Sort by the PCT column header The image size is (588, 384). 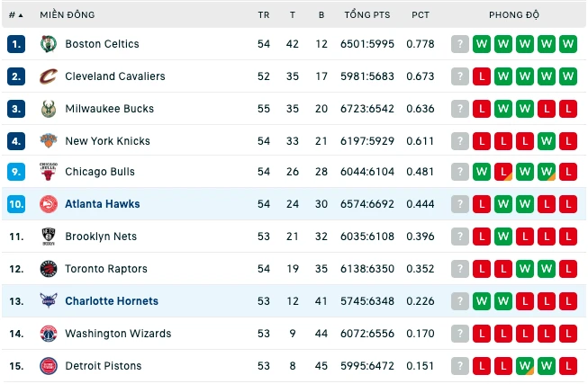coord(420,15)
